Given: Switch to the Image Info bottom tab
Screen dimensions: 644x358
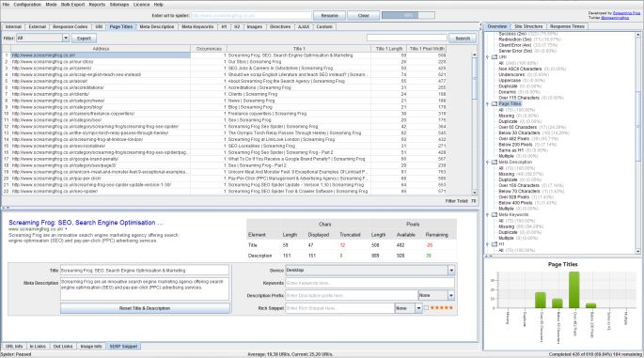Looking at the screenshot, I should coord(91,347).
